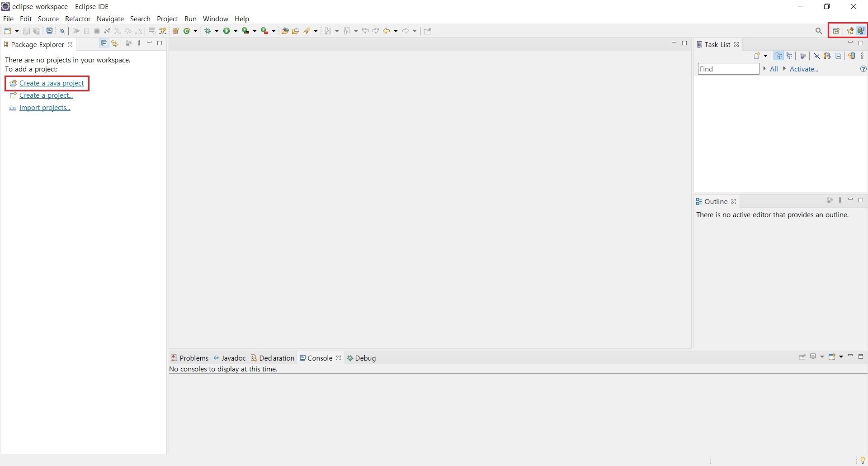Image resolution: width=868 pixels, height=466 pixels.
Task: Toggle Show Only My Tasks in Task List
Action: pyautogui.click(x=827, y=56)
